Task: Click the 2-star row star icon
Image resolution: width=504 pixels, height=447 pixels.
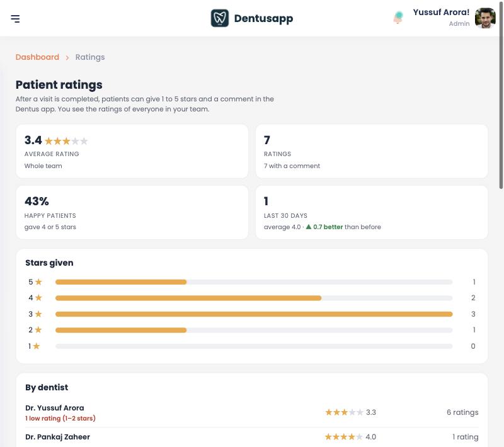Action: point(38,330)
